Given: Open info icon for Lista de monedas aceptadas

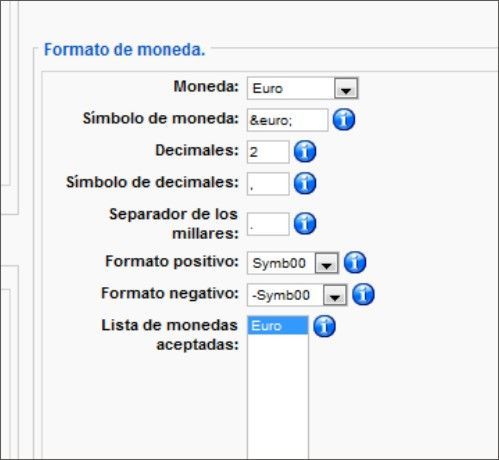Looking at the screenshot, I should coord(324,326).
